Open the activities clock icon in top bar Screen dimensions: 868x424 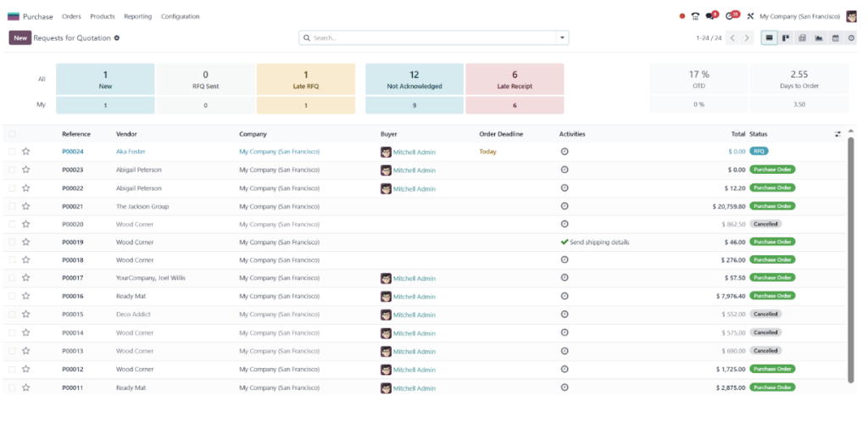click(731, 16)
